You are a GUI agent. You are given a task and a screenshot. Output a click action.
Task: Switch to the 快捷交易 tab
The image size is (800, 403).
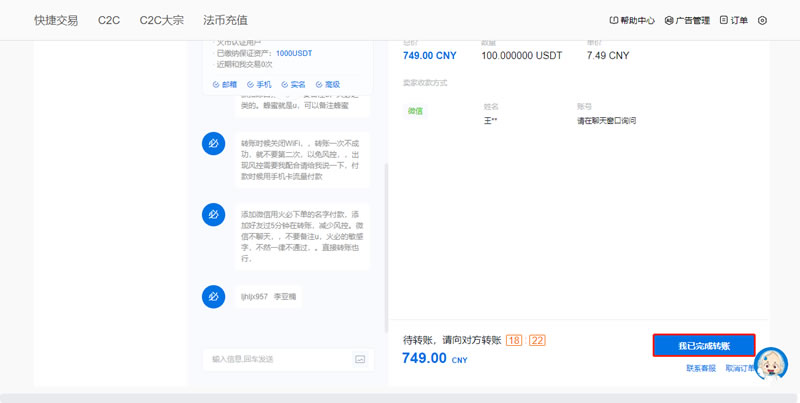(x=56, y=20)
